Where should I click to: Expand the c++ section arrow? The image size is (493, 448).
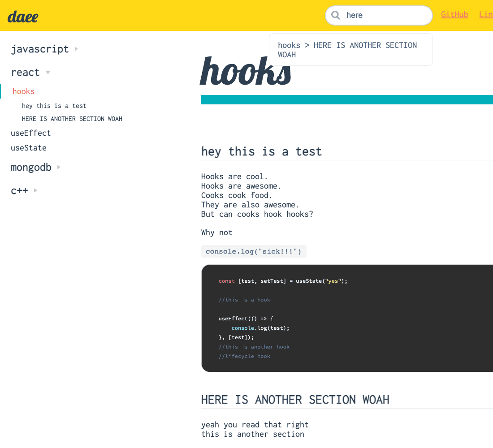tap(35, 190)
